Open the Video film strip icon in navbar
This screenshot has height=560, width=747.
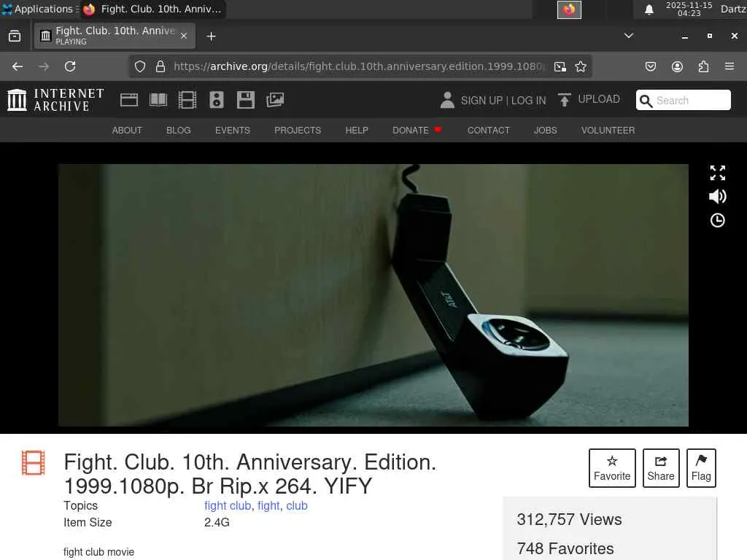[x=187, y=100]
